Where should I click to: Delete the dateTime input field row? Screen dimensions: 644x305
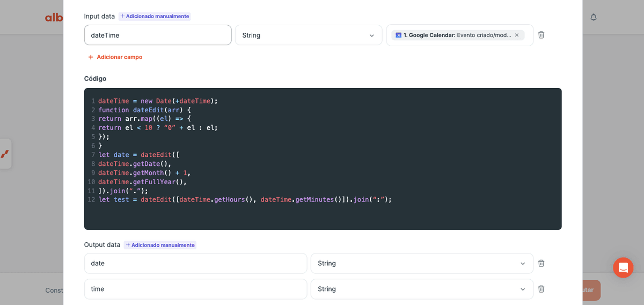541,35
